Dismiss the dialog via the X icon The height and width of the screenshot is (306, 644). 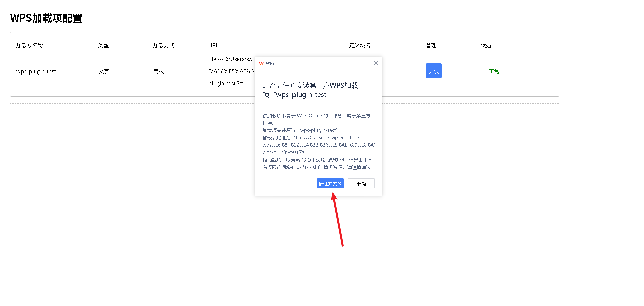point(376,63)
